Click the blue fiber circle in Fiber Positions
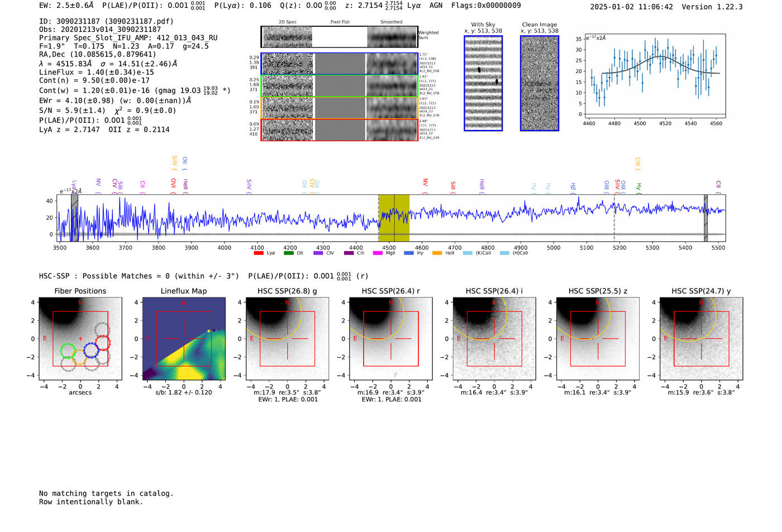This screenshot has height=532, width=782. point(91,350)
